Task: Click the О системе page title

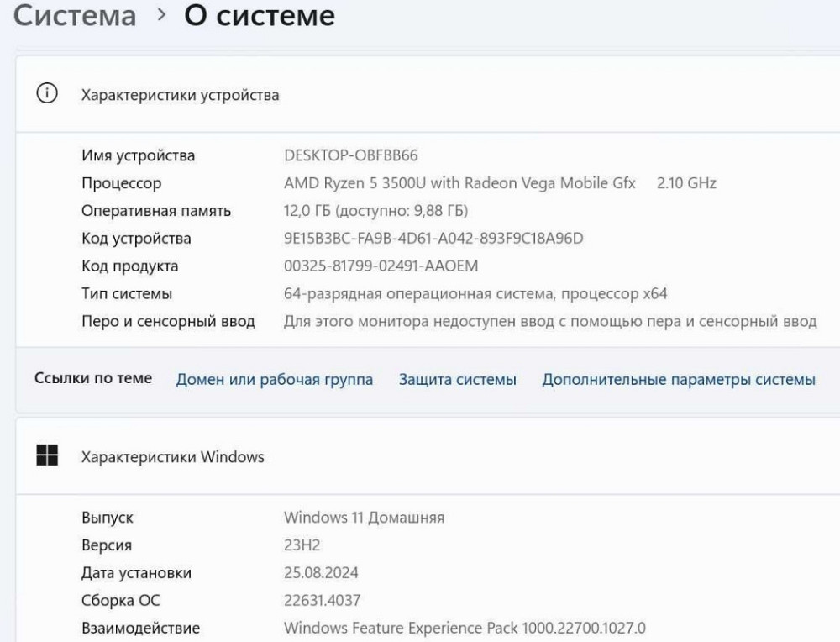Action: 260,15
